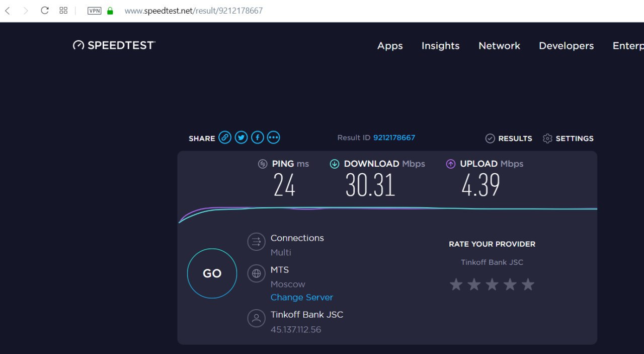Click the Connections arrows icon
The height and width of the screenshot is (354, 644).
point(256,242)
